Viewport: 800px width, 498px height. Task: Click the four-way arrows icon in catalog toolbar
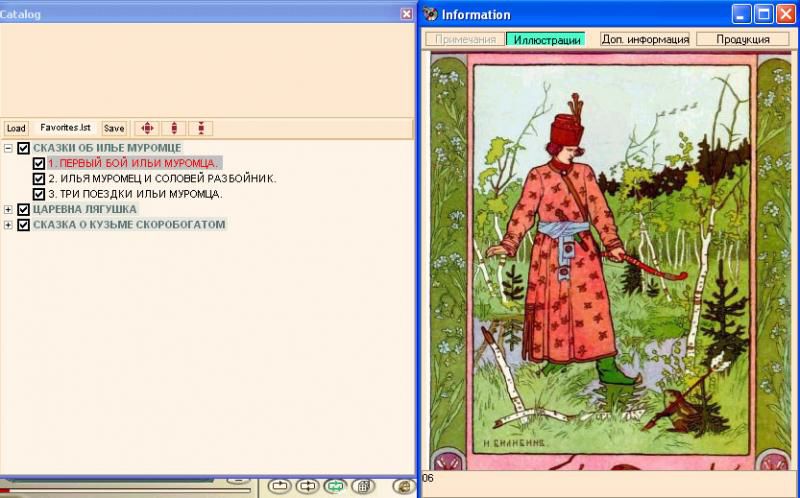click(x=147, y=128)
